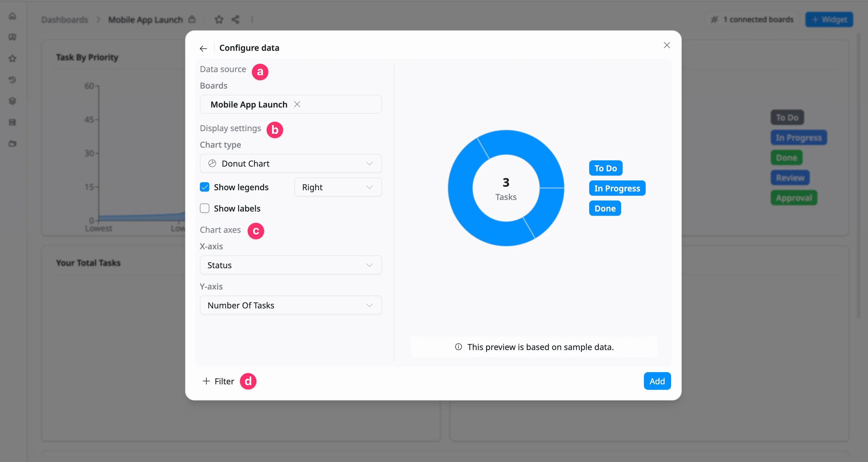Click the Donut Chart type icon

click(x=212, y=164)
